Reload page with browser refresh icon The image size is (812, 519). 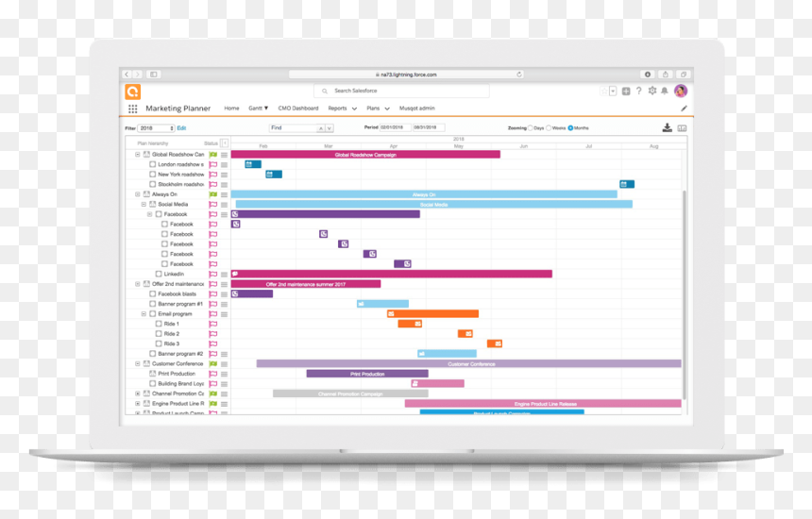tap(519, 75)
